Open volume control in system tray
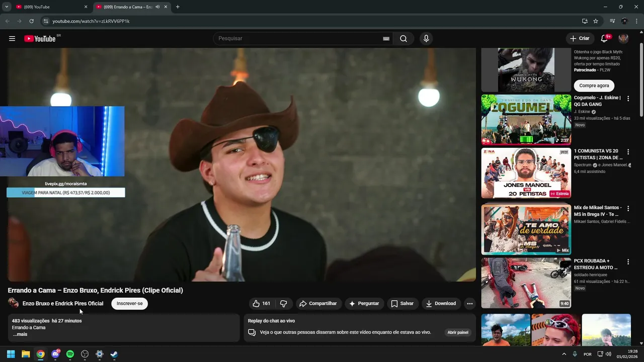 point(608,354)
